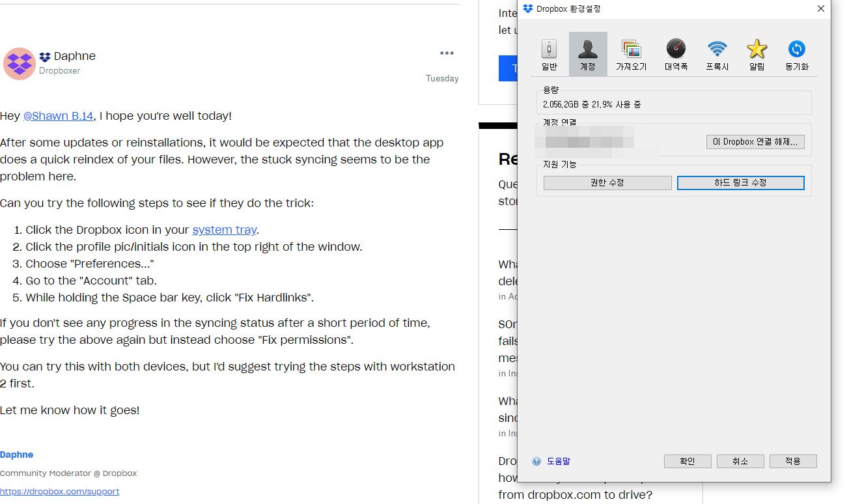Click the 적용 (Apply) button

coord(793,461)
